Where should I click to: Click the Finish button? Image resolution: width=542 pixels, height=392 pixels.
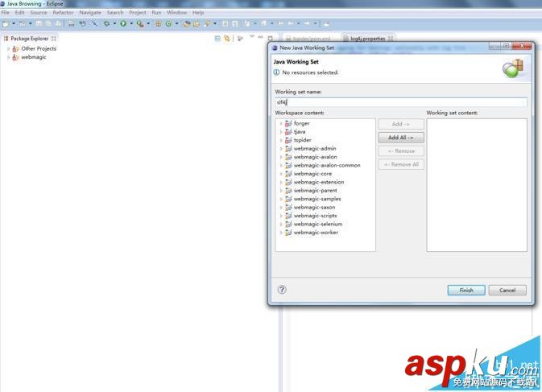coord(466,290)
